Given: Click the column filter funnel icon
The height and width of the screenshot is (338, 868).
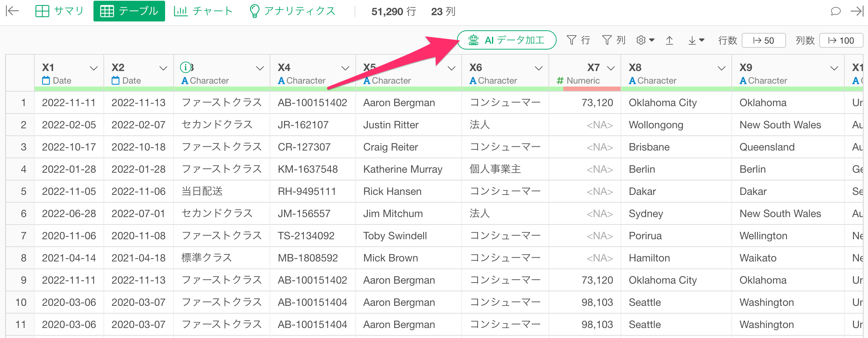Looking at the screenshot, I should pyautogui.click(x=607, y=40).
